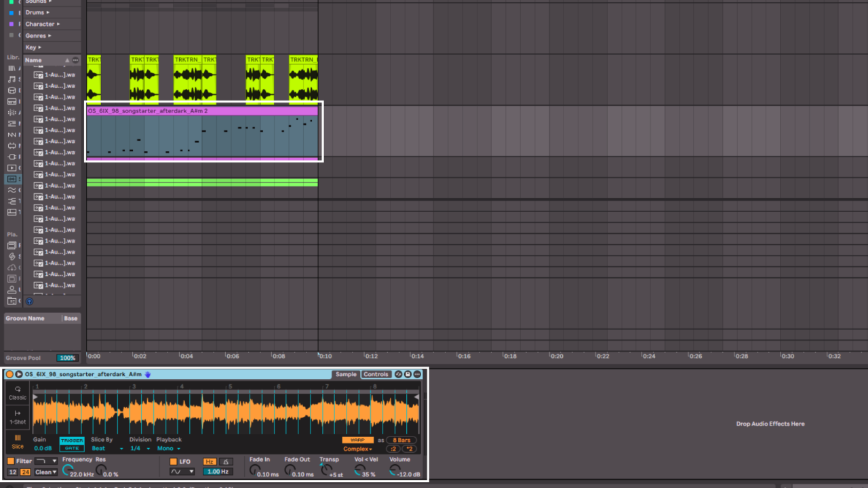
Task: Click the 8 Bars warp length field
Action: tap(402, 440)
